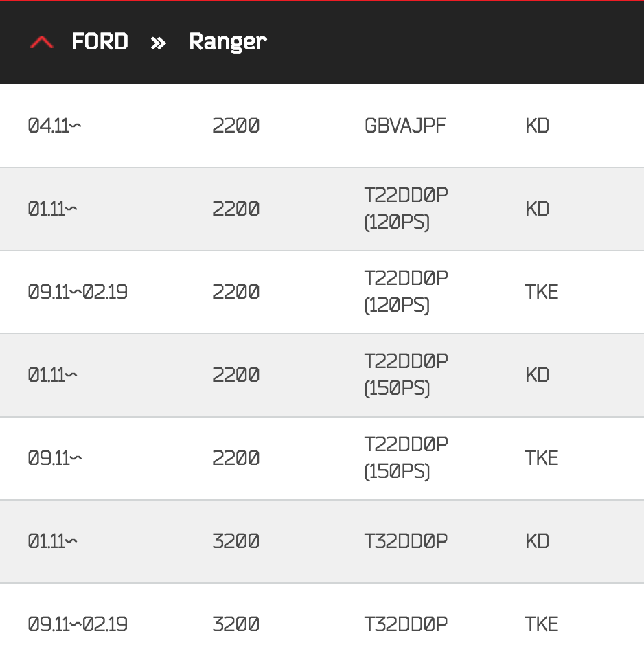The height and width of the screenshot is (662, 644).
Task: Click 2200 displacement in the GBVAJPF row
Action: [236, 126]
